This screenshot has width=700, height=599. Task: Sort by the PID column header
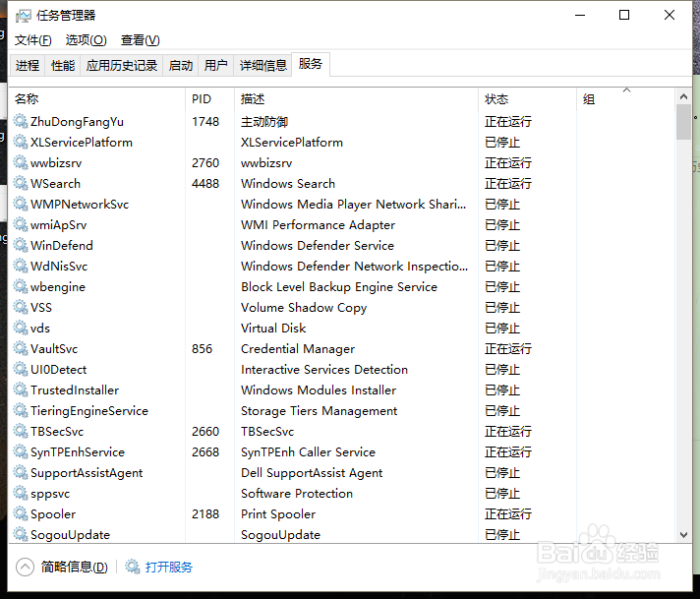(x=209, y=98)
